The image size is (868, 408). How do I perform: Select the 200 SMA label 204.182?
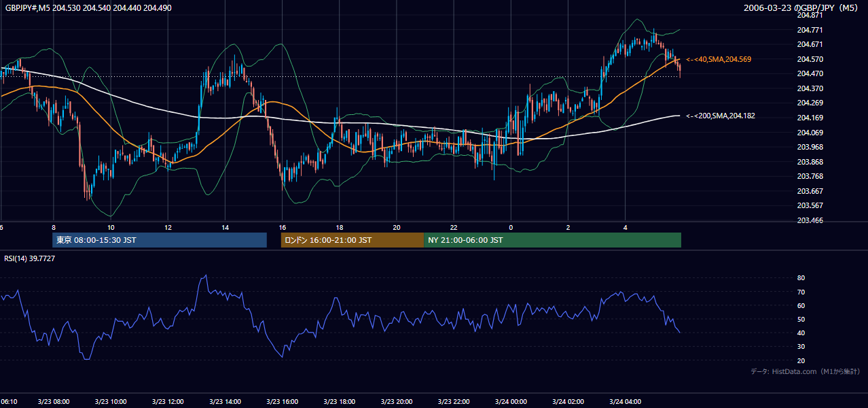pyautogui.click(x=721, y=116)
